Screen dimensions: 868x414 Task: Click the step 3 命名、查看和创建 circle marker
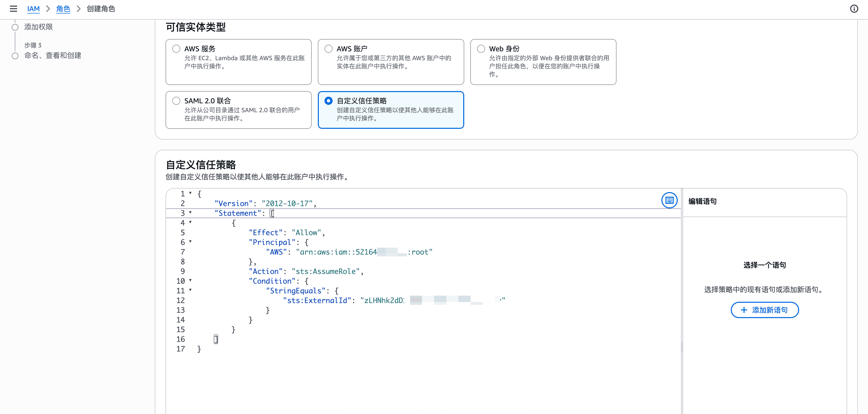click(15, 56)
